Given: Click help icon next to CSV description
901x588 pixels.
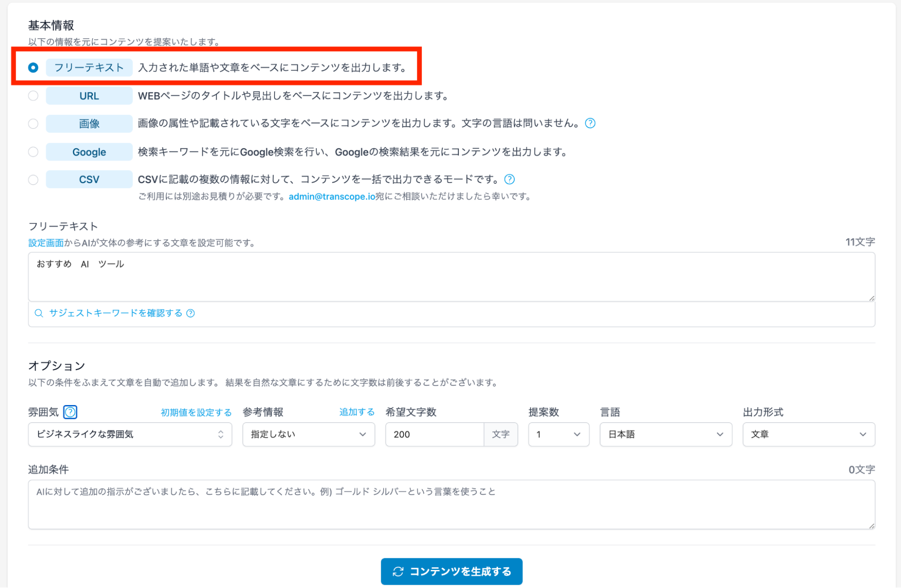Looking at the screenshot, I should (x=509, y=179).
